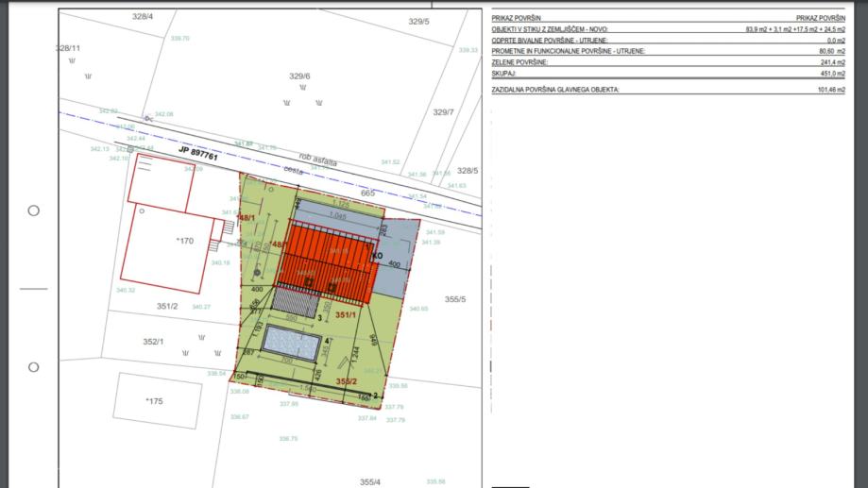
Task: Click the 'ZELENE POVRŠINE' table row
Action: coord(519,61)
